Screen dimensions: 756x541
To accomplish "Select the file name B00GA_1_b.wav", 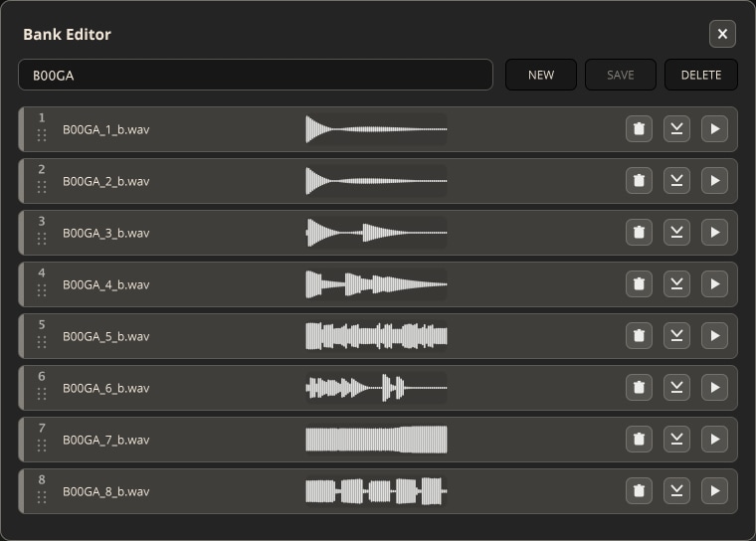I will click(106, 129).
